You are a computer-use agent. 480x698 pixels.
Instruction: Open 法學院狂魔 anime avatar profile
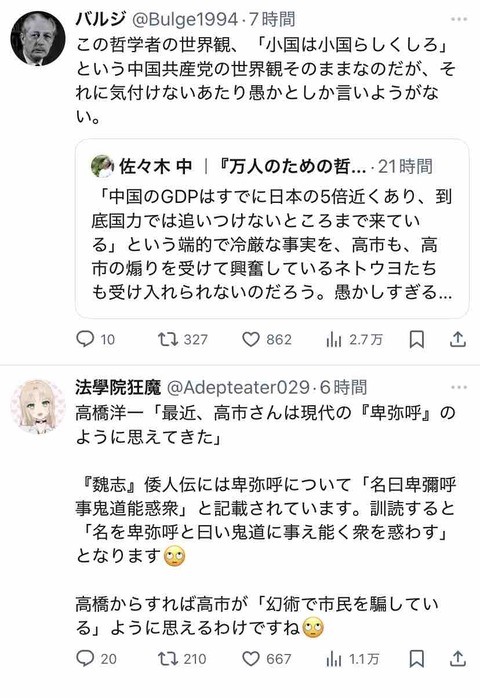click(38, 406)
